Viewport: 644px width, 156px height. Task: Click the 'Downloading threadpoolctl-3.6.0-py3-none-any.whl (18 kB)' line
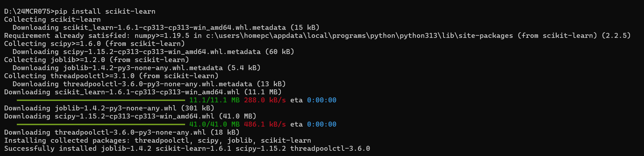[122, 132]
